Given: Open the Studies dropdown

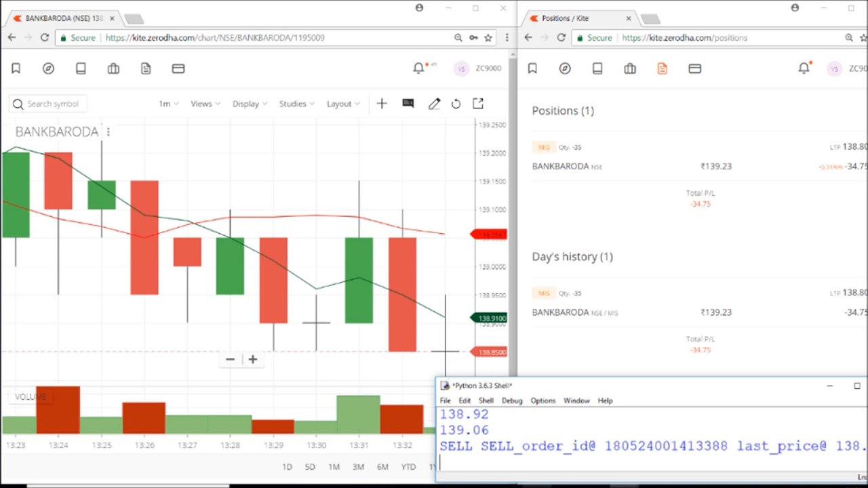Looking at the screenshot, I should (x=297, y=104).
